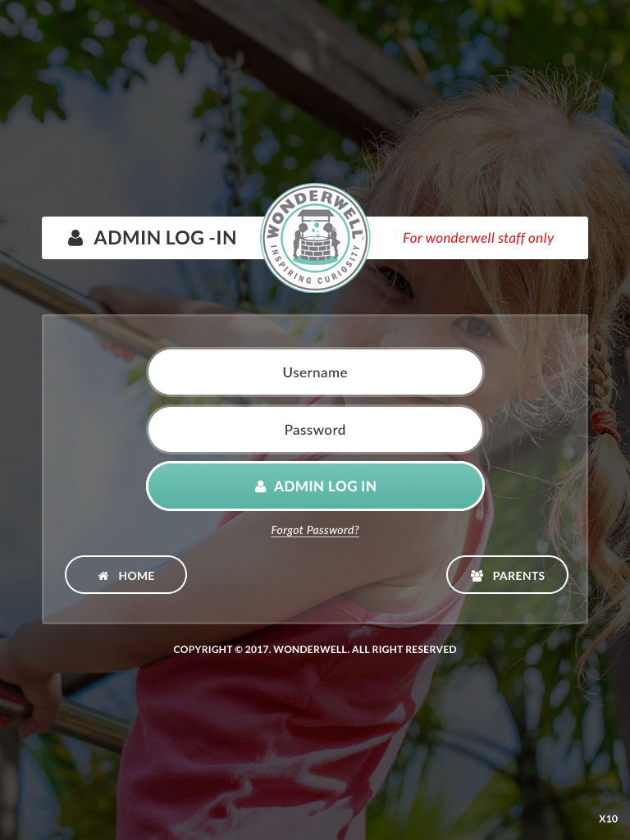The height and width of the screenshot is (840, 630).
Task: Open the Forgot Password? link
Action: (x=315, y=530)
